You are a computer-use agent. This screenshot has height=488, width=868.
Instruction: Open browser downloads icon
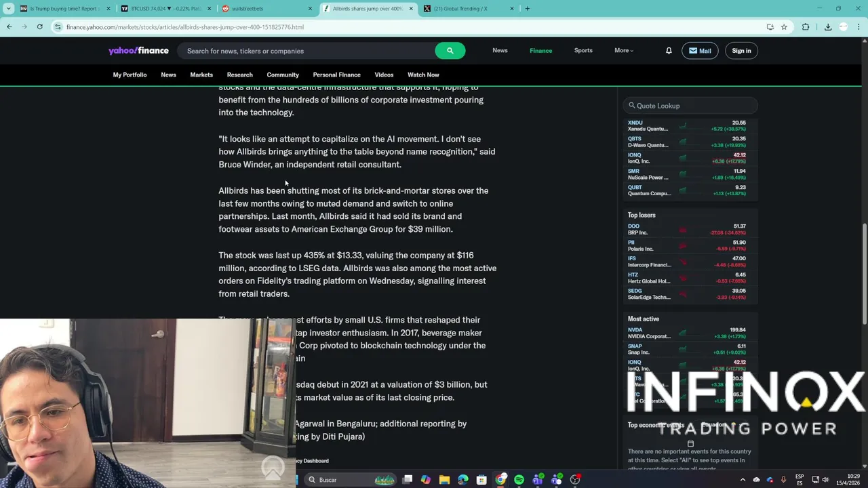[828, 27]
